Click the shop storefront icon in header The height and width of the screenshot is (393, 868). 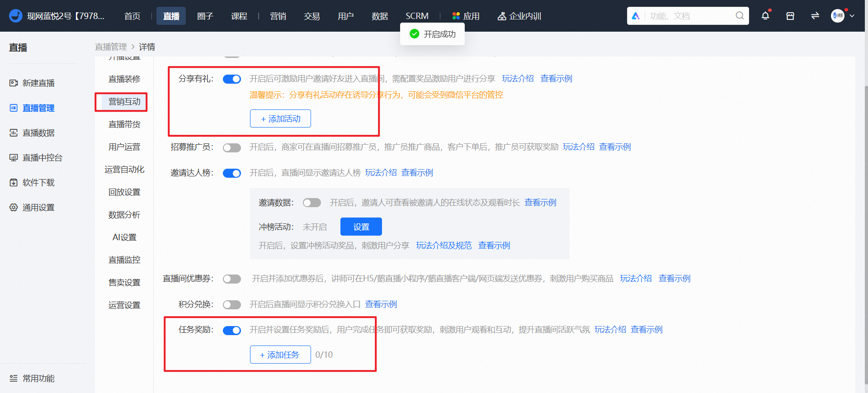(x=790, y=16)
